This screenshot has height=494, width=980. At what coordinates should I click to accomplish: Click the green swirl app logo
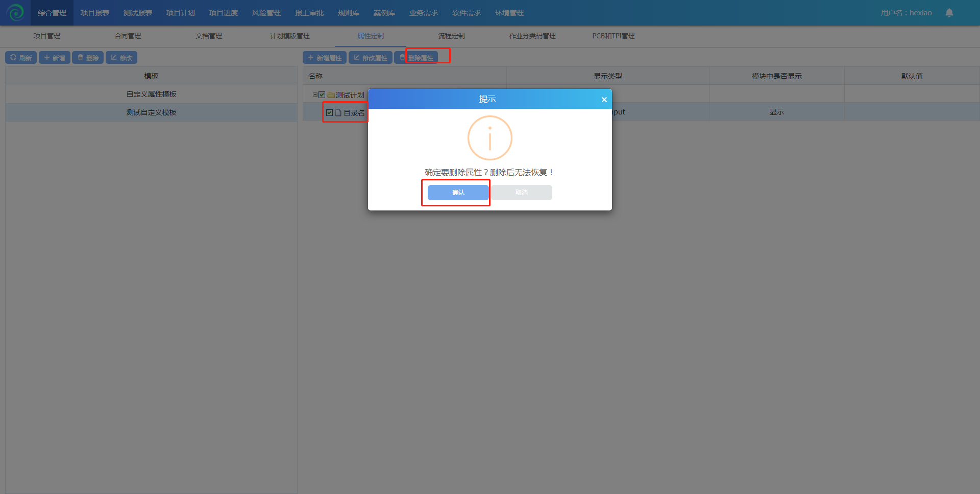pos(15,12)
